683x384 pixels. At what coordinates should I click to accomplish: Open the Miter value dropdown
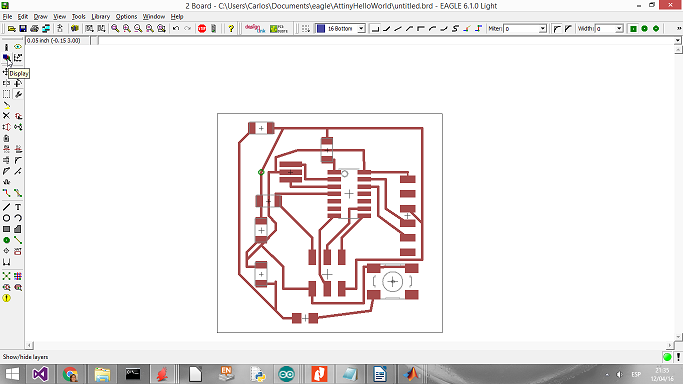(543, 29)
